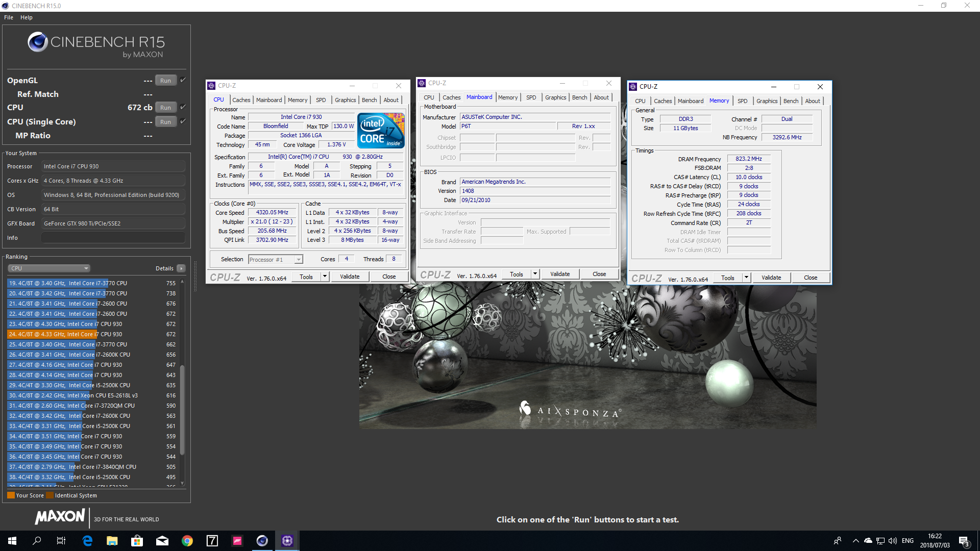The height and width of the screenshot is (551, 980).
Task: Select rank 30 Xeon E5-2618L entry
Action: 92,395
